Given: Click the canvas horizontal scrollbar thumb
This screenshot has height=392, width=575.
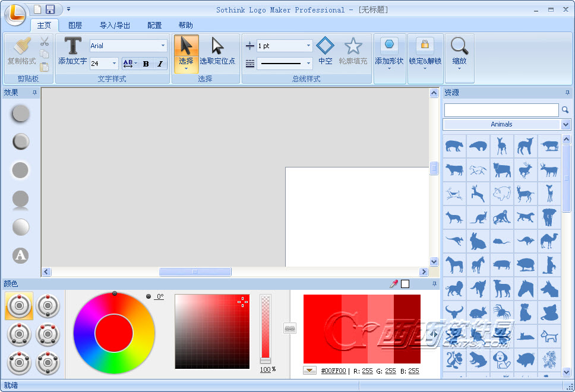Looking at the screenshot, I should [x=195, y=271].
